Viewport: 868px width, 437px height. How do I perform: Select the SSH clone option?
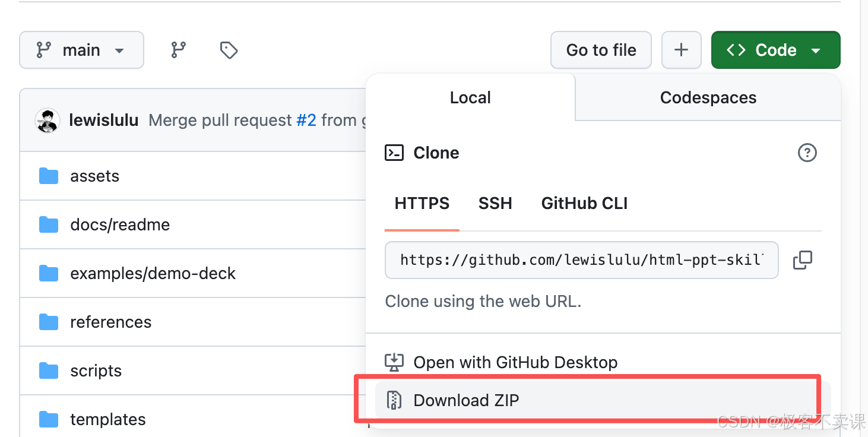point(495,204)
